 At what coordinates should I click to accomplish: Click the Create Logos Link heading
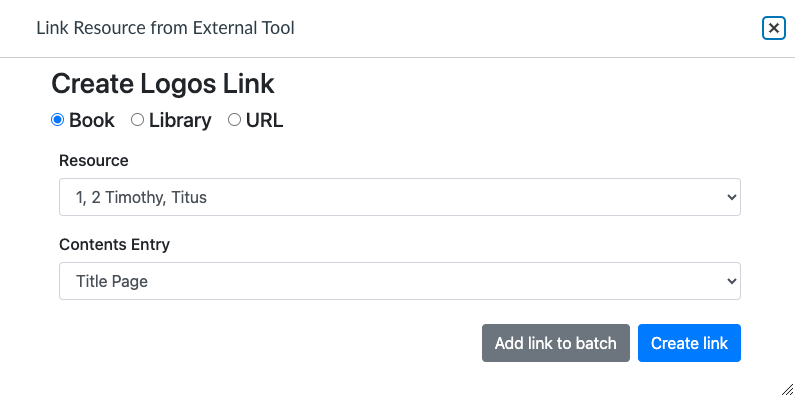tap(163, 84)
